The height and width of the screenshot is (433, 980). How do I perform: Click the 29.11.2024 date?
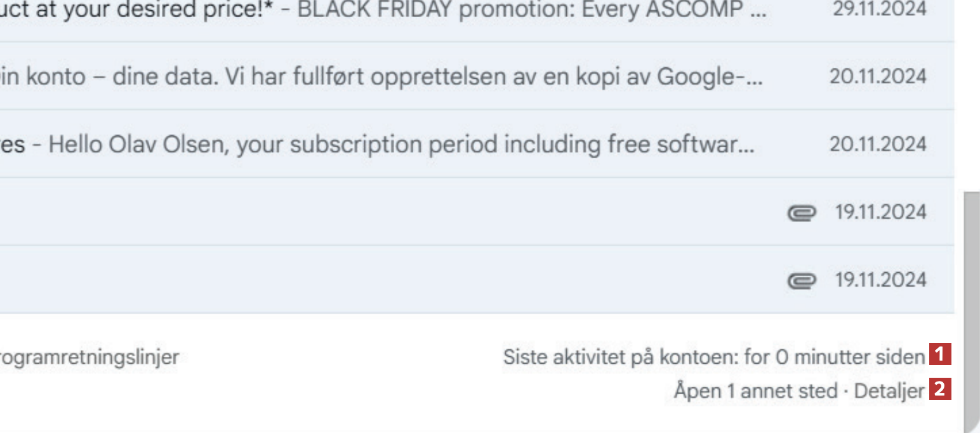(879, 10)
